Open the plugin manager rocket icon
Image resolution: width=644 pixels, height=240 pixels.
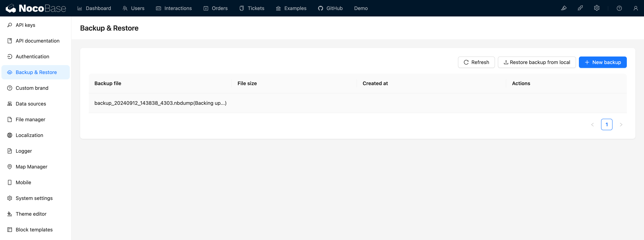580,8
